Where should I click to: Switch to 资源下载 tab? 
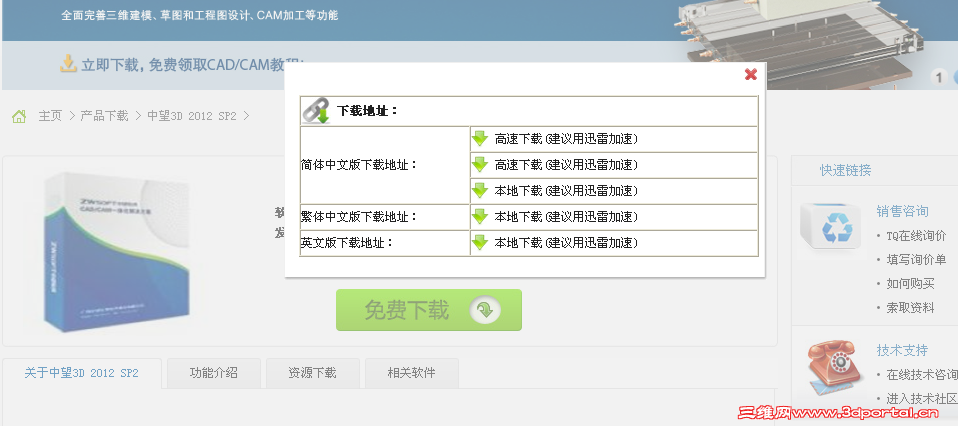pyautogui.click(x=312, y=373)
